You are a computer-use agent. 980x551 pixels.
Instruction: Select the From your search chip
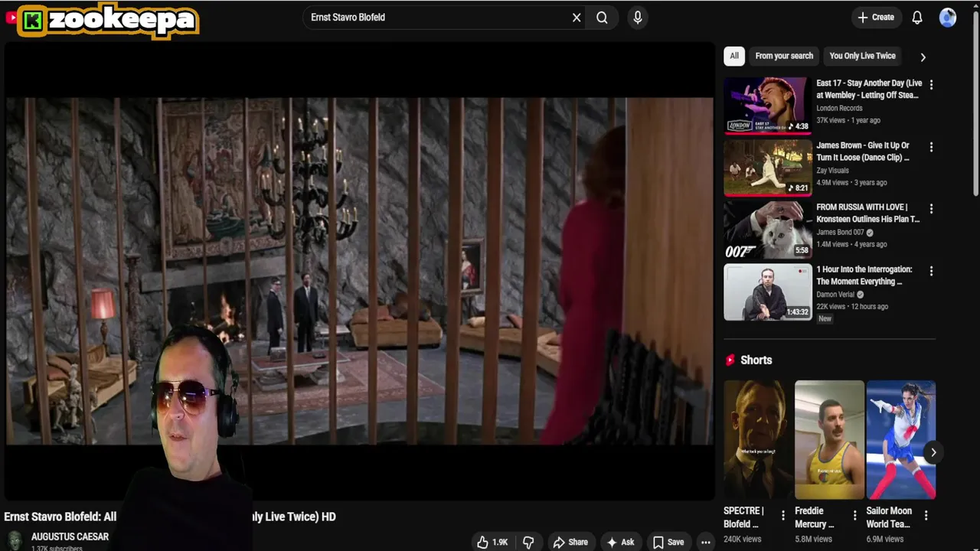784,56
